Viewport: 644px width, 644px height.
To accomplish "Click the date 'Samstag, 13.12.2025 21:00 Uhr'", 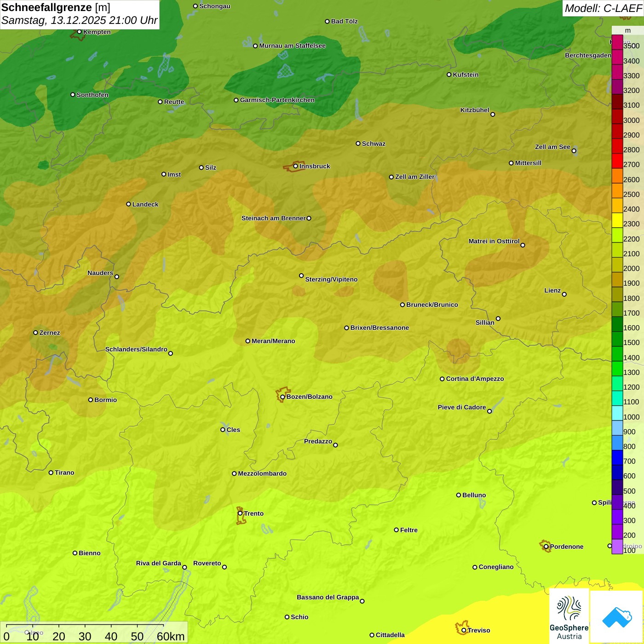I will (x=80, y=21).
